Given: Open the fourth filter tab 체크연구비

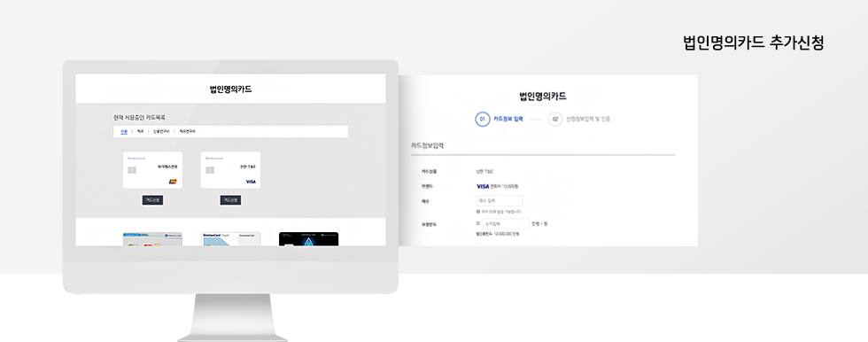Looking at the screenshot, I should 187,132.
